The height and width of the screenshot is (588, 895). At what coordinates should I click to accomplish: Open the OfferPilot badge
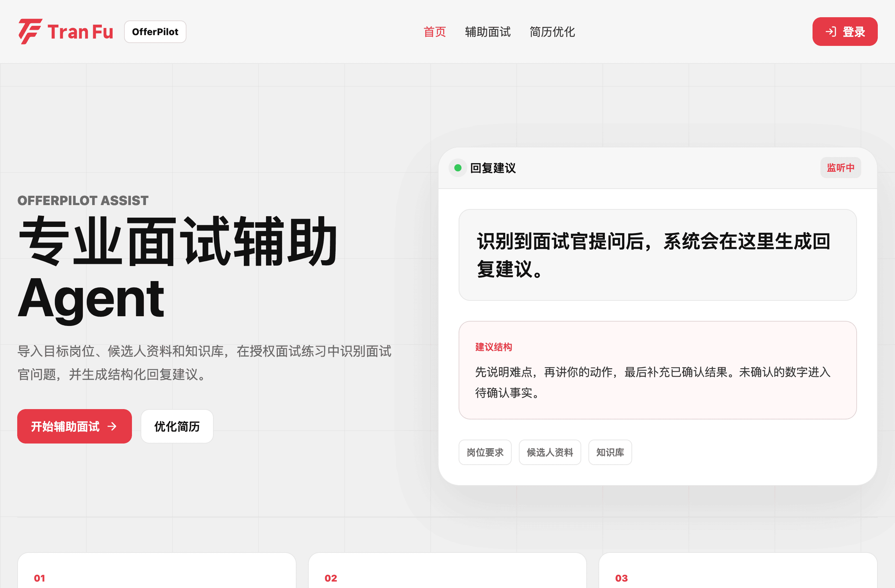[x=155, y=32]
